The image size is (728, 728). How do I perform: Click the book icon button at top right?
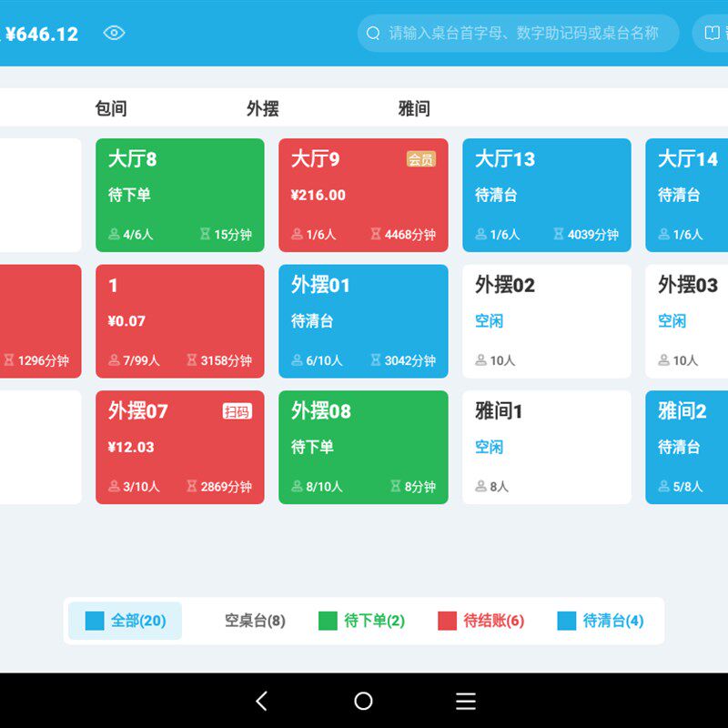pyautogui.click(x=712, y=33)
